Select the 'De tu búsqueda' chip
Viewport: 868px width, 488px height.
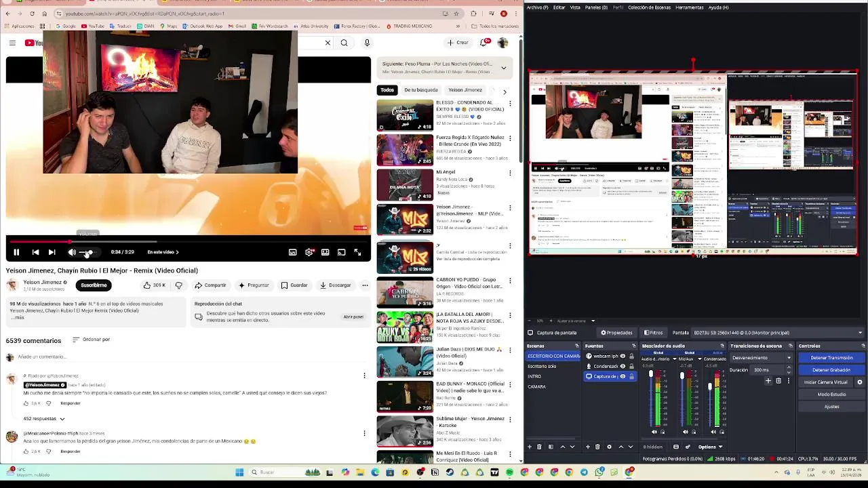coord(421,90)
